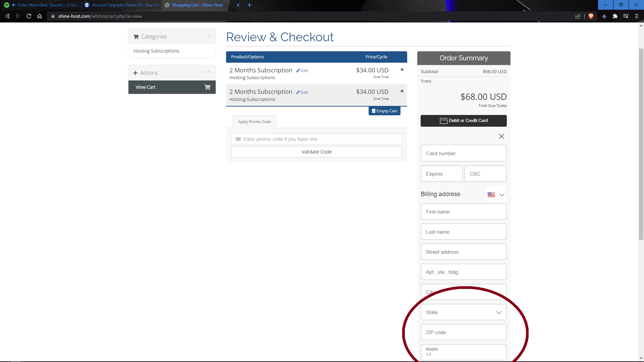This screenshot has height=362, width=644.
Task: Click the share page icon in address bar
Action: pos(578,16)
